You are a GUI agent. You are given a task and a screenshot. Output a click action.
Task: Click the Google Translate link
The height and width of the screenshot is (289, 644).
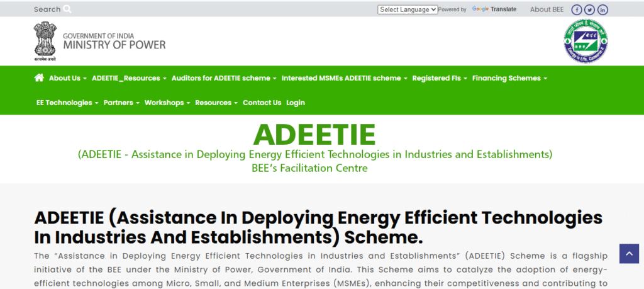(494, 9)
